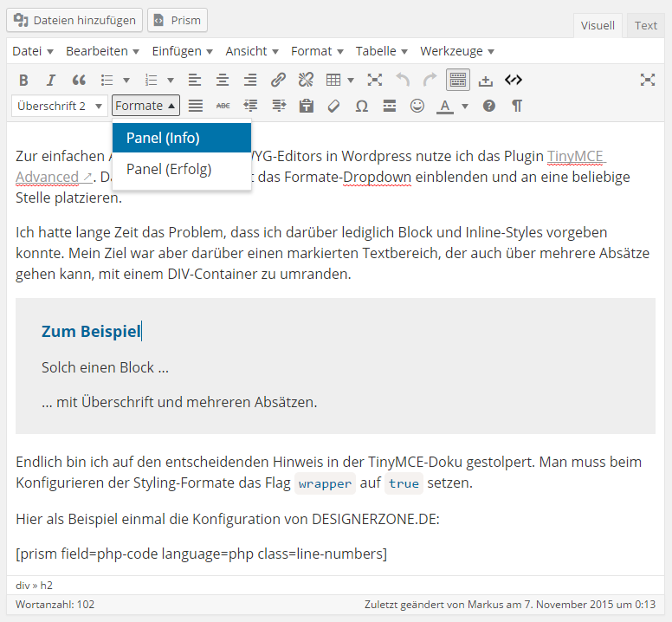Follow the TinyMCE Advanced link
This screenshot has height=622, width=672.
(x=575, y=156)
